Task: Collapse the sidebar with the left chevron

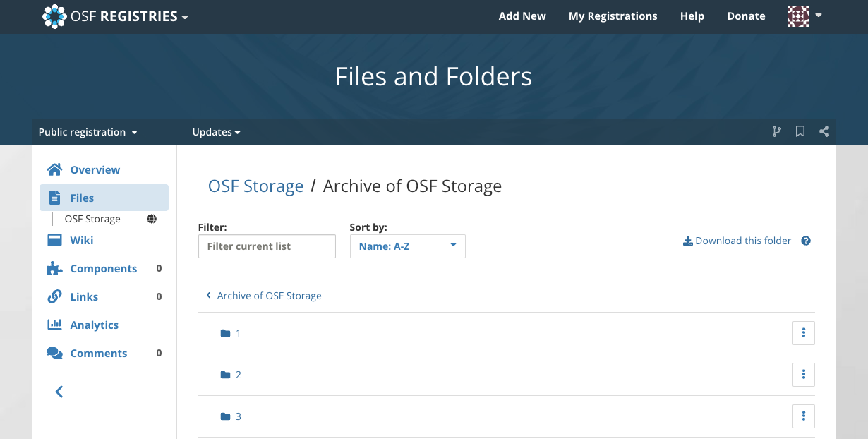Action: coord(59,392)
